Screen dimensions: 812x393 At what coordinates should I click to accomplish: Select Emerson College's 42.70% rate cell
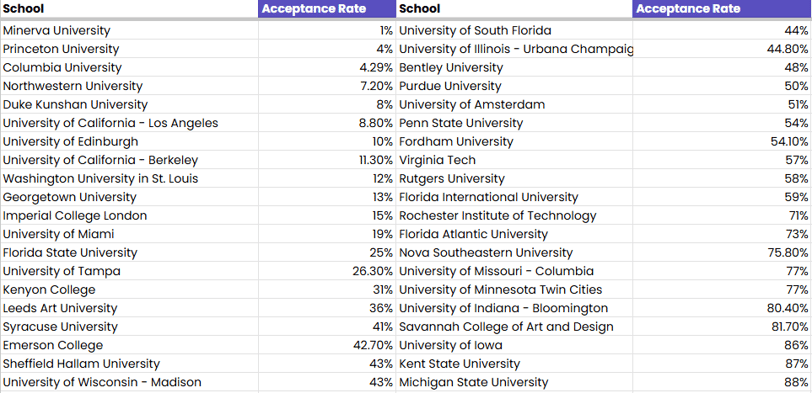click(x=327, y=345)
